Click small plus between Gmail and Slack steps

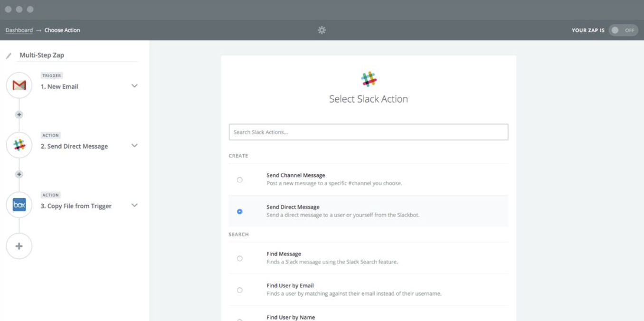click(x=19, y=114)
